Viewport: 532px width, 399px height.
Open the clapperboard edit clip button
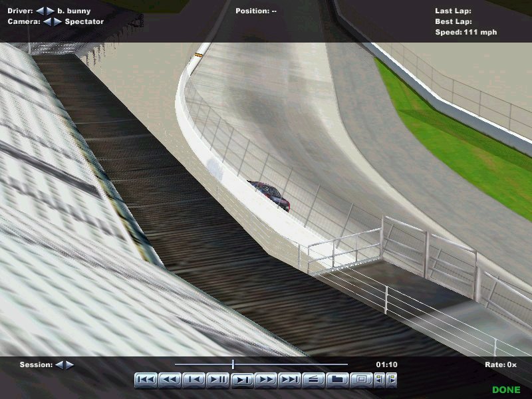tap(313, 380)
